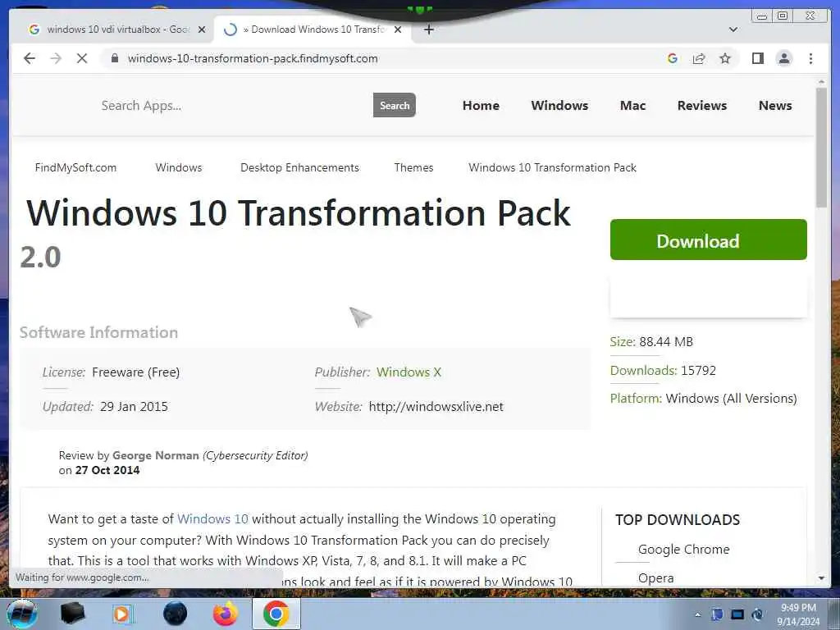Open the Chrome profile avatar
Viewport: 840px width, 630px height.
pos(784,58)
